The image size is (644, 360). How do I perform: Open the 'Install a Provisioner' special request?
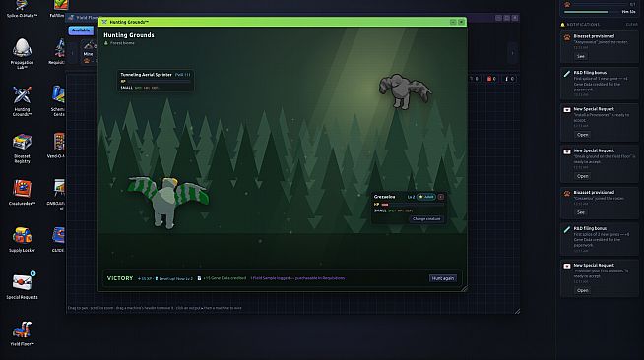click(582, 135)
